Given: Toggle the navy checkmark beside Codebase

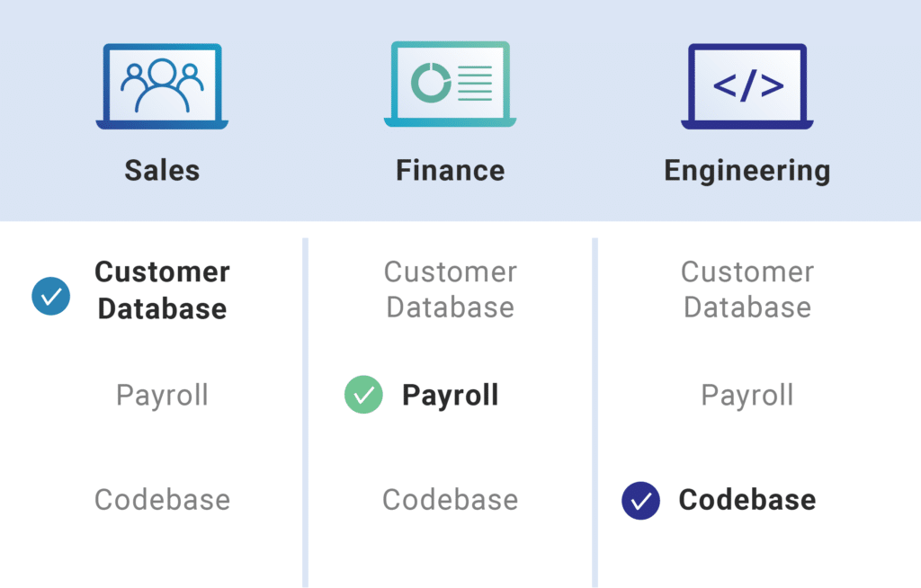Looking at the screenshot, I should coord(640,501).
